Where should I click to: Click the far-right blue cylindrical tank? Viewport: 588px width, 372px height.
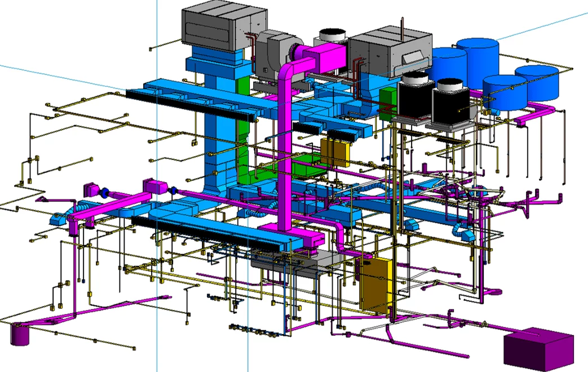(536, 82)
